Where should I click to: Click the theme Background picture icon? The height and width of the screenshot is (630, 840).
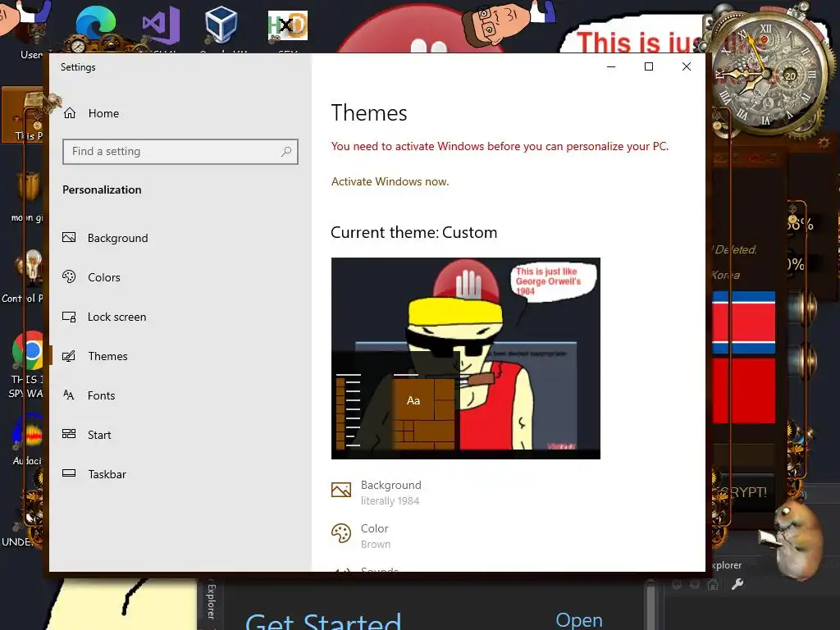tap(341, 490)
